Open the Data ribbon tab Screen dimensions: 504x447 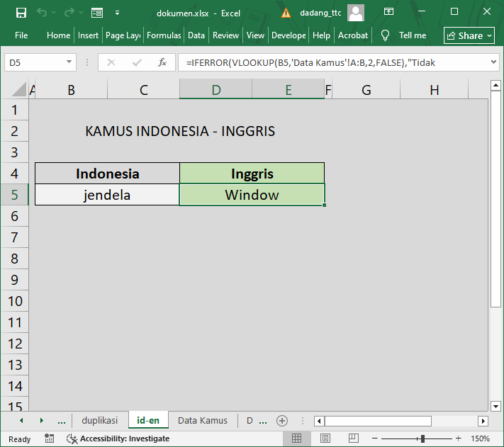[196, 35]
